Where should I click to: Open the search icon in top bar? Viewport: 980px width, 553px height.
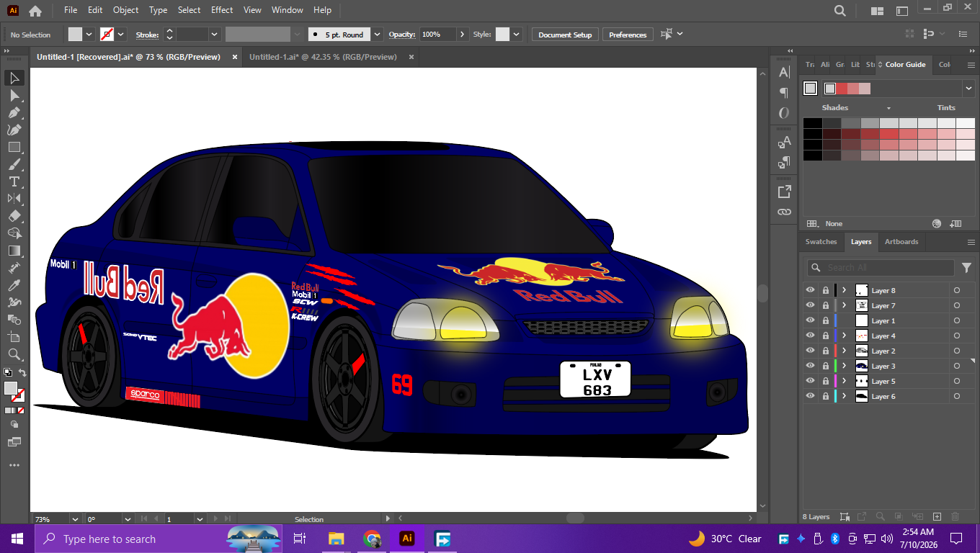tap(840, 11)
